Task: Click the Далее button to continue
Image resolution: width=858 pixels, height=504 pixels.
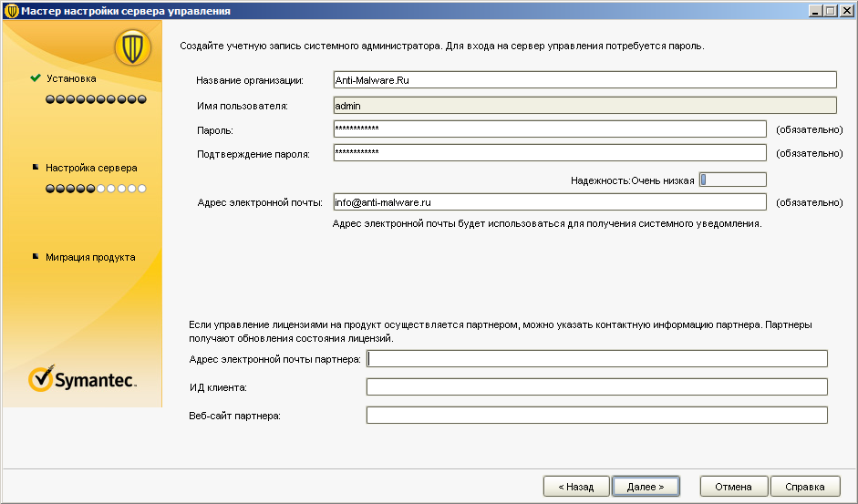Action: (x=645, y=487)
